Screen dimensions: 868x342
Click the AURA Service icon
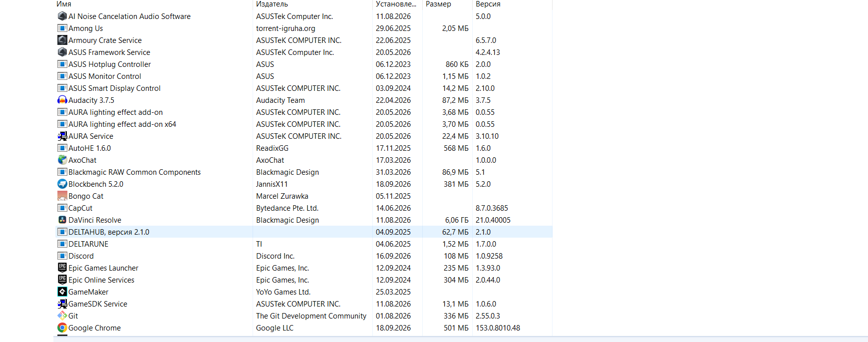pos(62,136)
